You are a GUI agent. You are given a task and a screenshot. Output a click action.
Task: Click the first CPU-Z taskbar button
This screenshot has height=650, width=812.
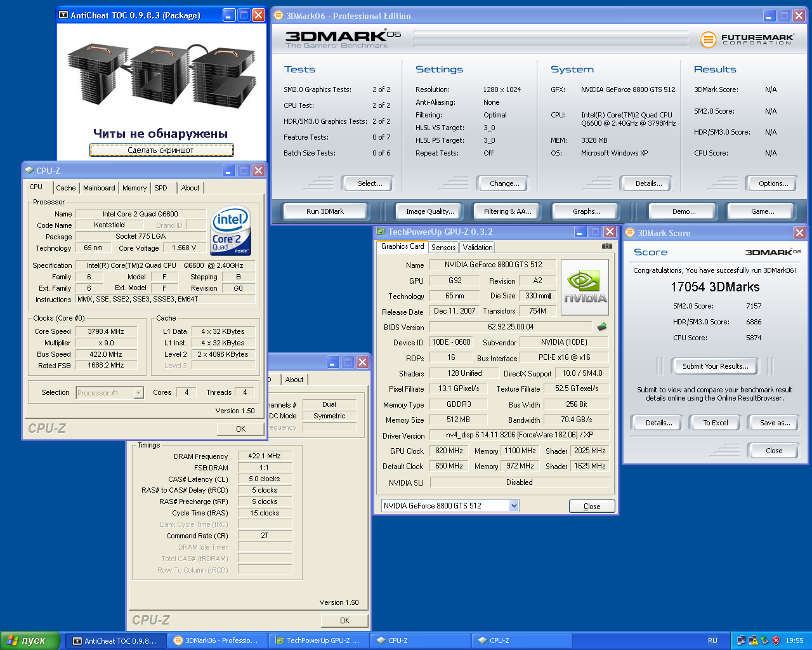[421, 640]
